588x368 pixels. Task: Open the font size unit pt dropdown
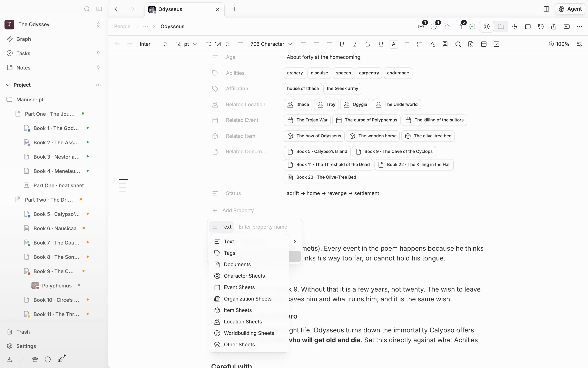190,44
